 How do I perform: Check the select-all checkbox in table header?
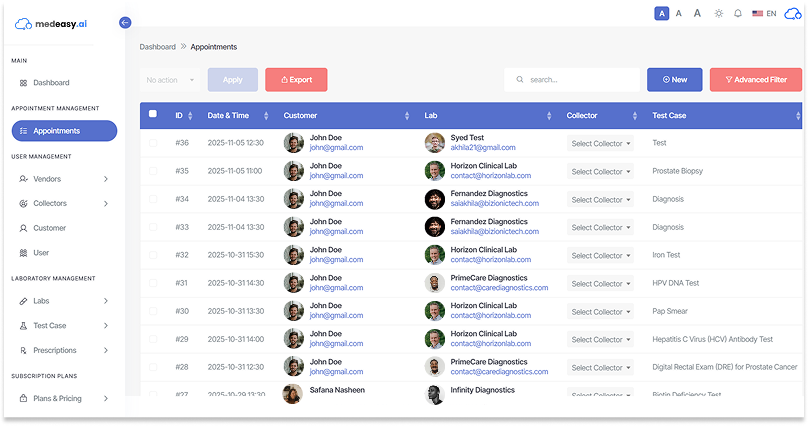(153, 114)
